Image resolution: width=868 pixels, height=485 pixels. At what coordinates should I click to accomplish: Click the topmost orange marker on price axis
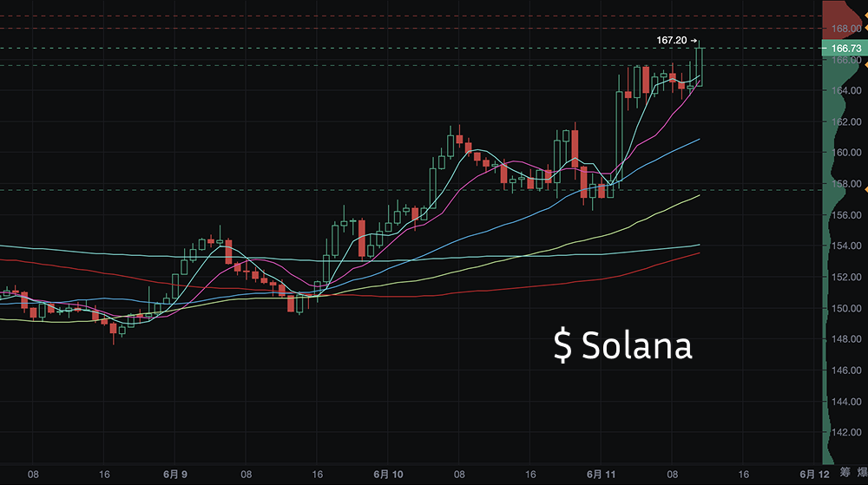865,15
